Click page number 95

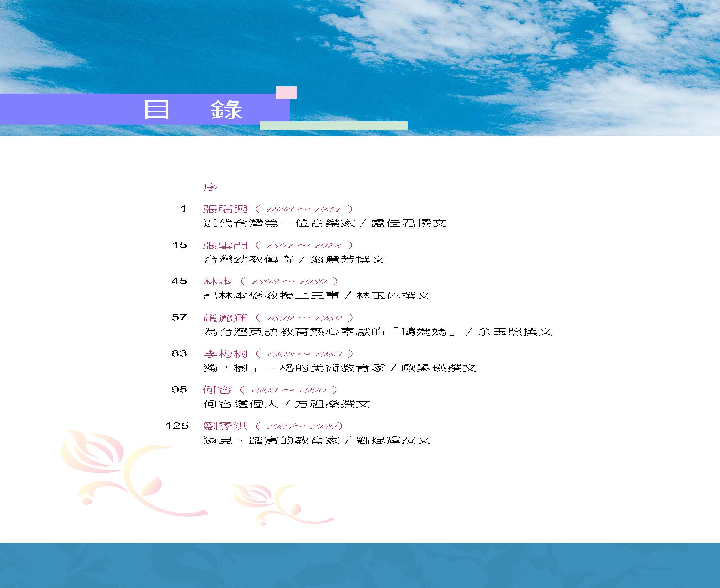coord(179,390)
